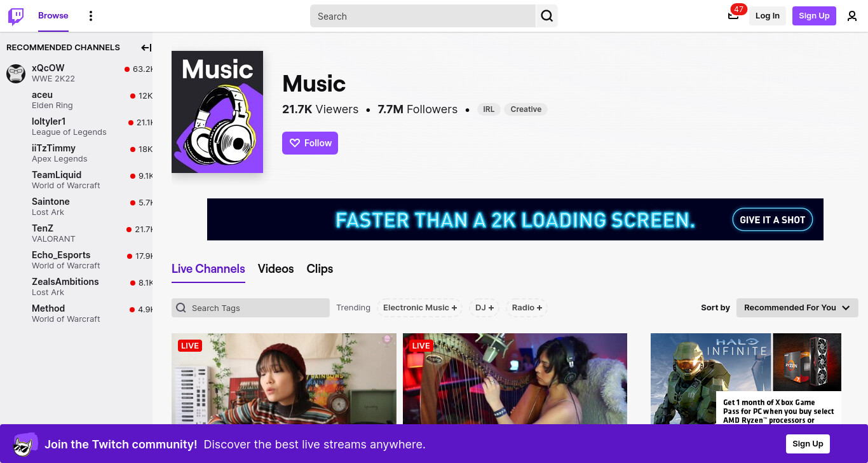
Task: Add the Electronic Music trending tag
Action: (x=419, y=308)
